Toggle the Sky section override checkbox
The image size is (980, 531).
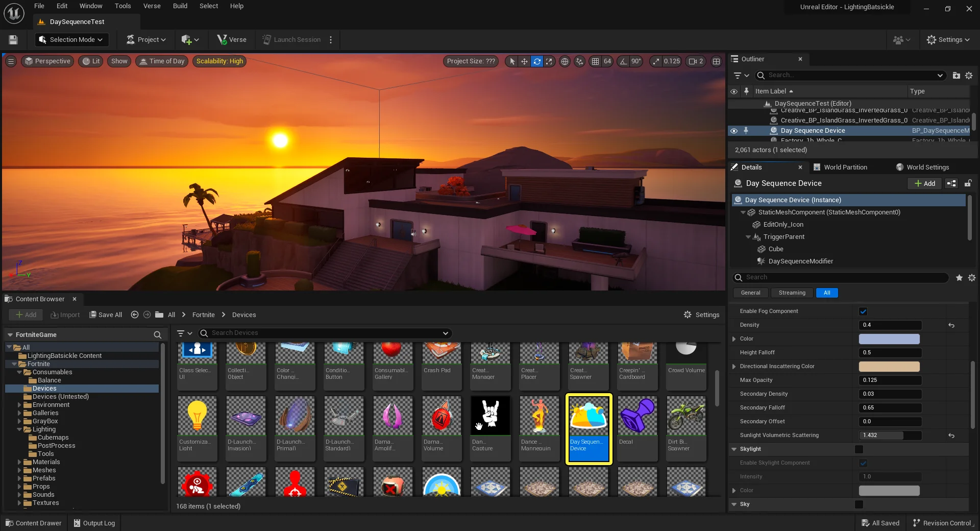pos(859,504)
